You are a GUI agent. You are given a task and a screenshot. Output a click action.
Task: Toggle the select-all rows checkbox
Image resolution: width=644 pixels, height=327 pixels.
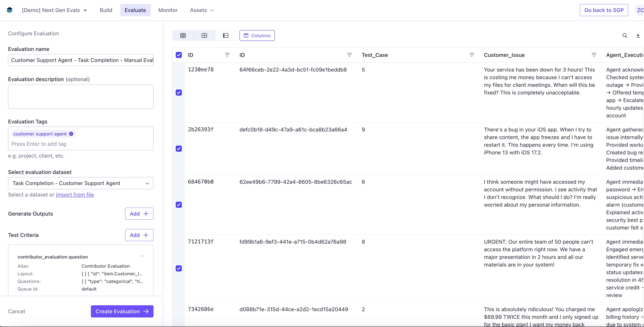179,55
